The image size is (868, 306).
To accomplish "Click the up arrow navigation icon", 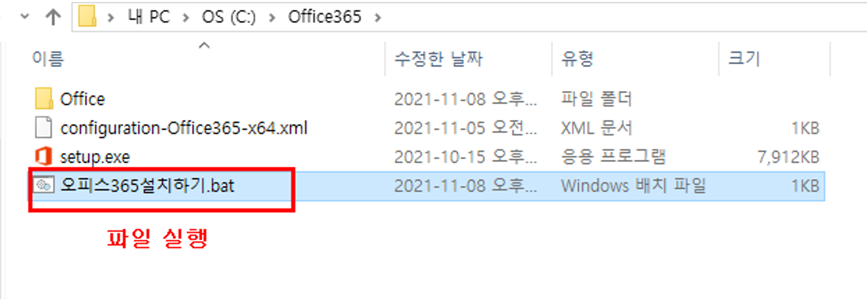I will click(53, 17).
